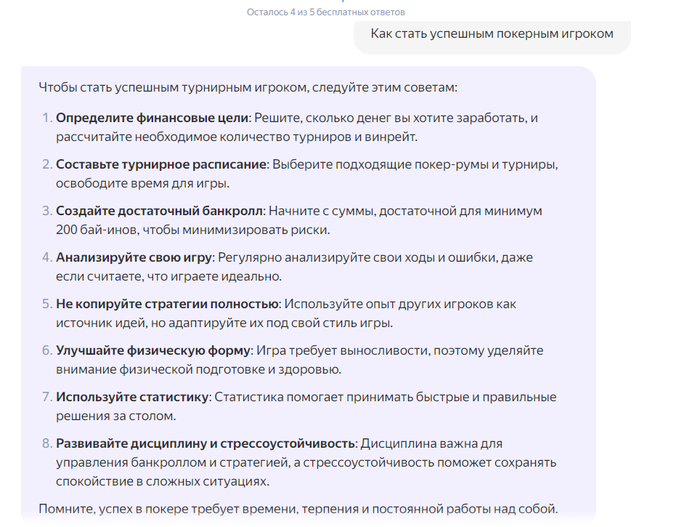This screenshot has height=527, width=700.
Task: Click the line 'если считаете, что играете идеально'
Action: 169,276
